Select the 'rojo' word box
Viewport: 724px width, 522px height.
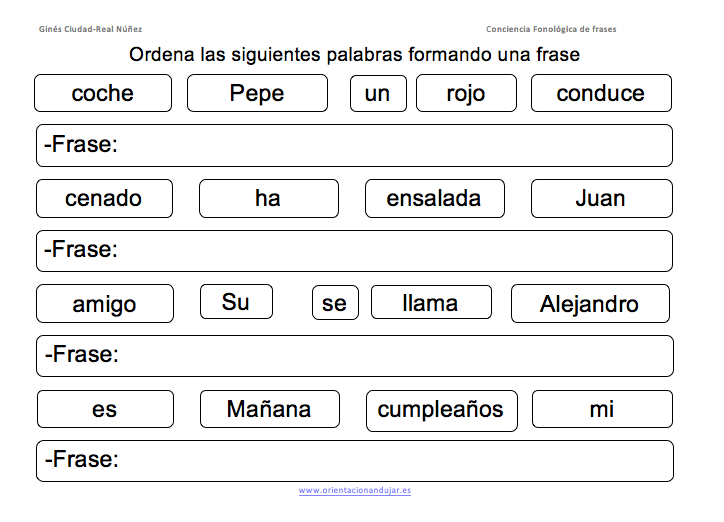click(x=466, y=93)
